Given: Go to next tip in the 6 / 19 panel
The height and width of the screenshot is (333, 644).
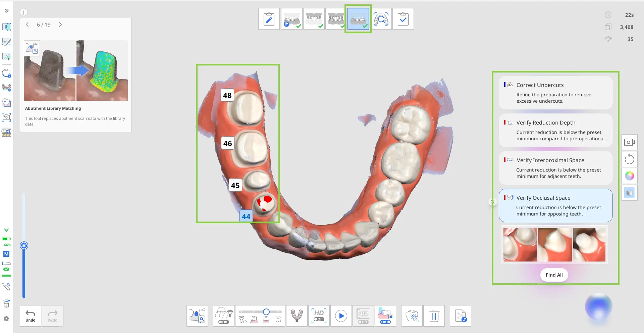Looking at the screenshot, I should pyautogui.click(x=60, y=25).
